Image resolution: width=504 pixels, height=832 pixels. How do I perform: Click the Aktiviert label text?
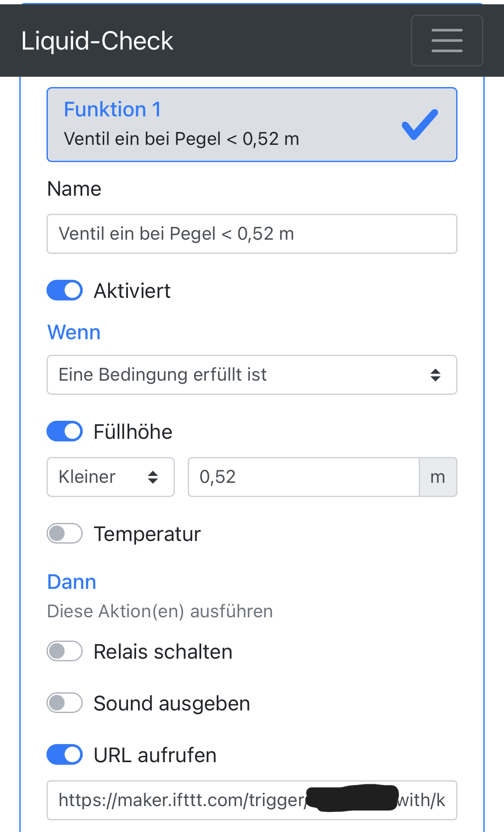tap(132, 291)
